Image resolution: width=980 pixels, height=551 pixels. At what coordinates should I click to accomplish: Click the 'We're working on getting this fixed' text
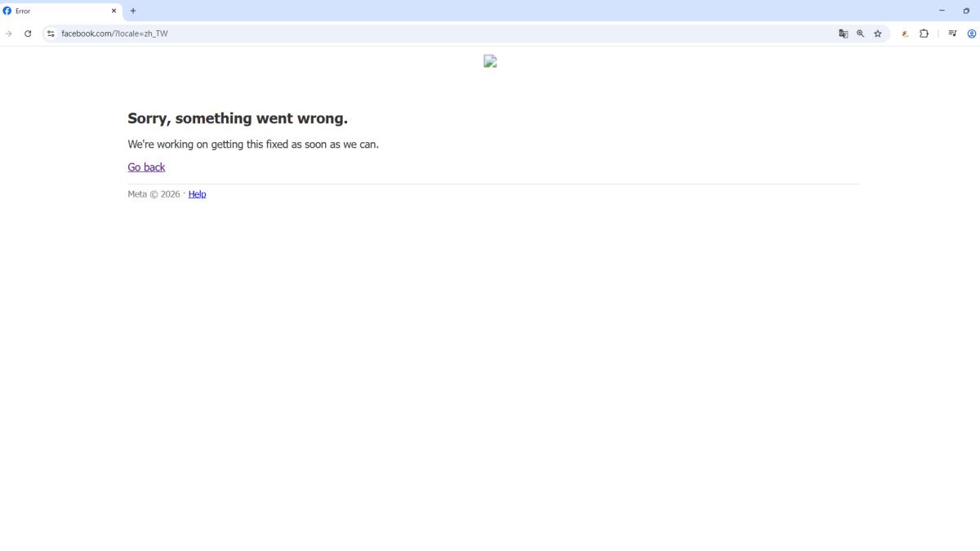click(253, 144)
